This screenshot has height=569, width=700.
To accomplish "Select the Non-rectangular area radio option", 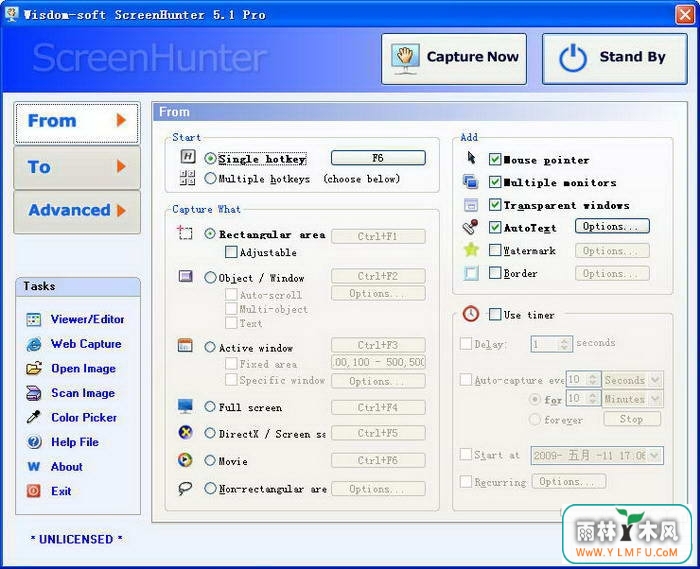I will pos(210,489).
